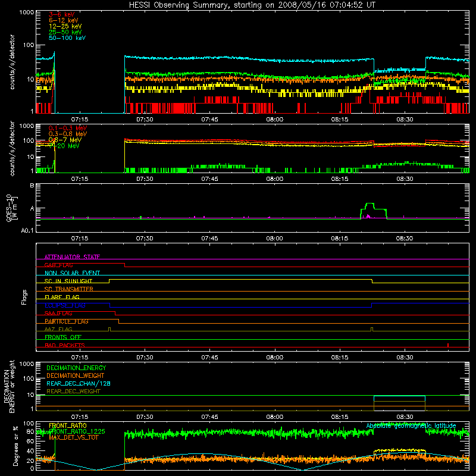Image resolution: width=476 pixels, height=476 pixels.
Task: Select the BAD_PACKETS flag label
Action: (65, 345)
